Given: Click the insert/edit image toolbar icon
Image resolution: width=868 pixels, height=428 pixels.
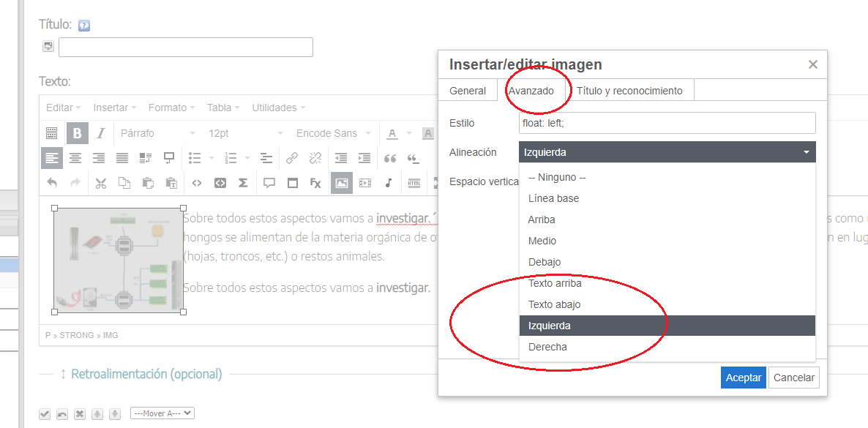Looking at the screenshot, I should [x=341, y=183].
